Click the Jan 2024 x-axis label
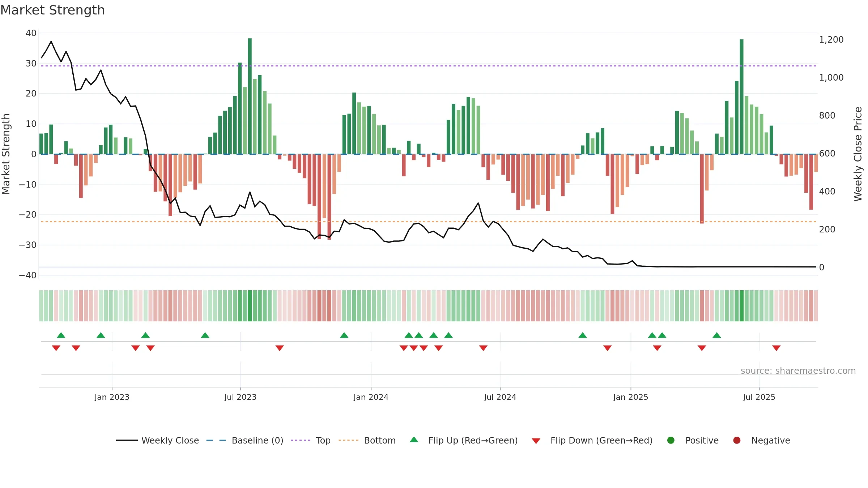 [x=371, y=397]
